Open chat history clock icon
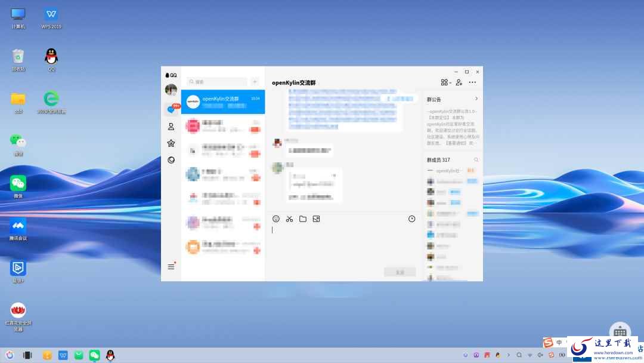 pos(411,219)
